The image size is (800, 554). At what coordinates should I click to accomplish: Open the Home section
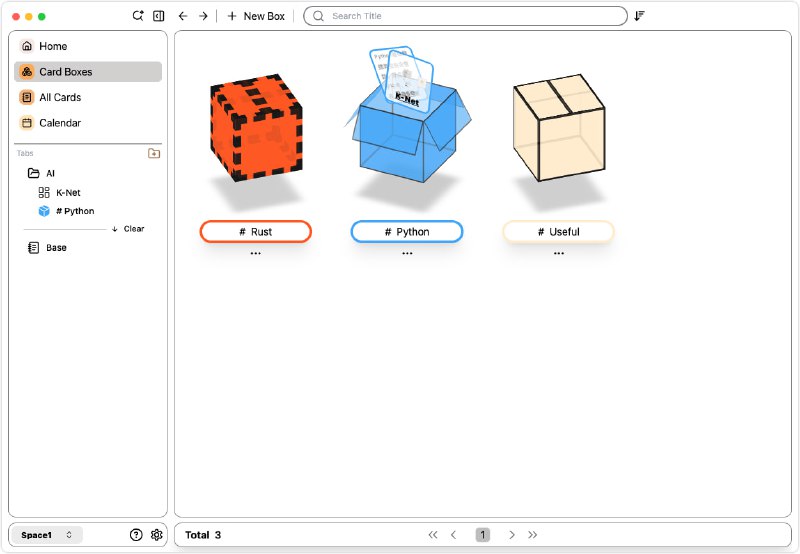53,46
